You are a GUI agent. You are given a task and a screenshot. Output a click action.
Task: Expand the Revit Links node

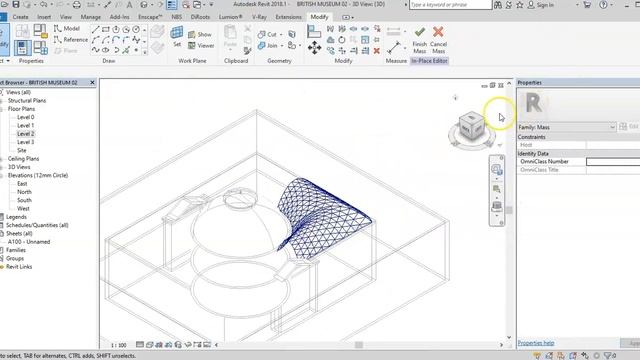tap(2, 267)
